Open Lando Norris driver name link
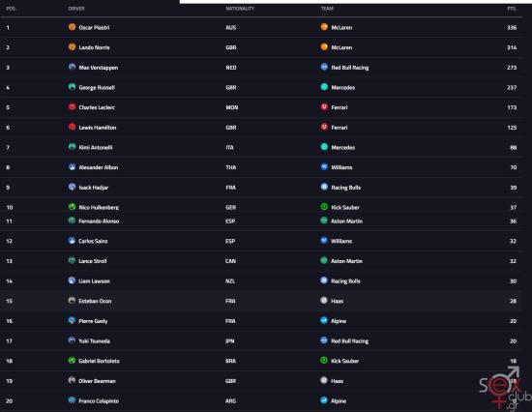This screenshot has width=532, height=412. 94,47
